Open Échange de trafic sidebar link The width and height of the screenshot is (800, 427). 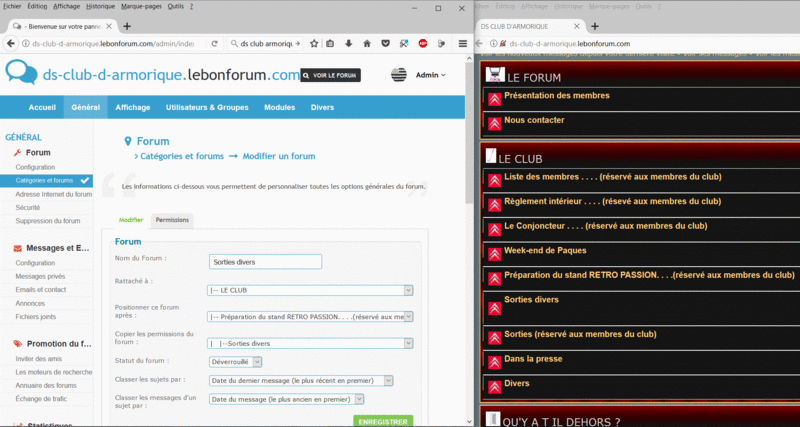pyautogui.click(x=41, y=398)
